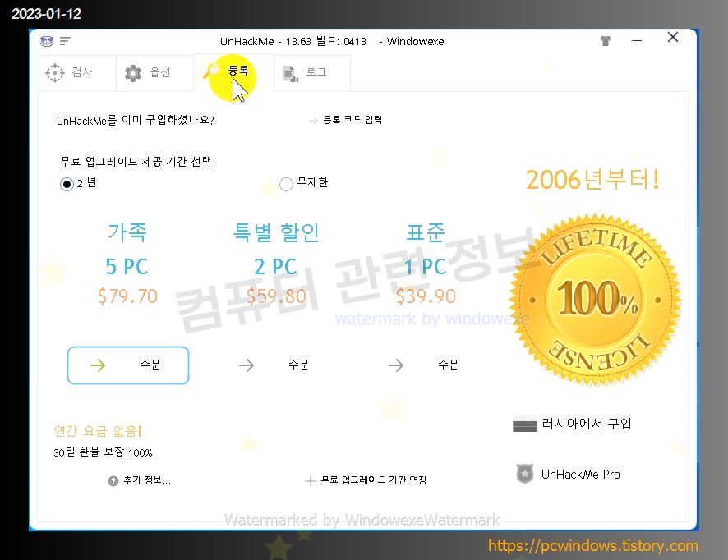
Task: Click the scan crosshair icon
Action: [x=55, y=73]
